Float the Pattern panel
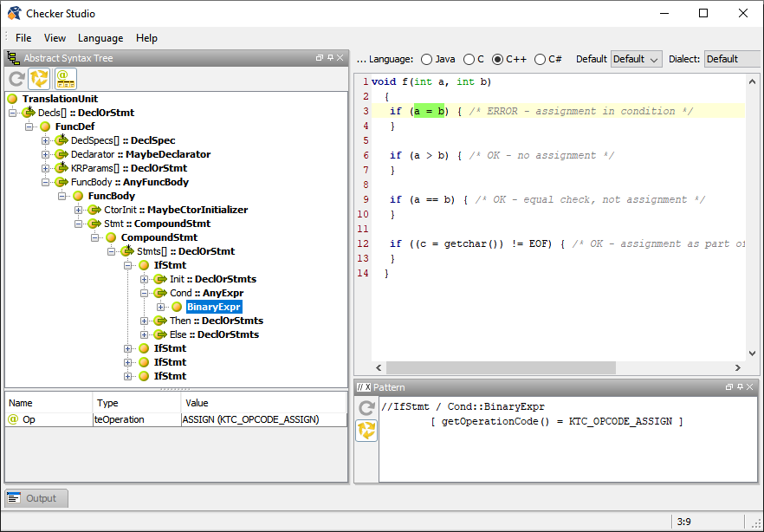This screenshot has width=764, height=532. (x=729, y=387)
